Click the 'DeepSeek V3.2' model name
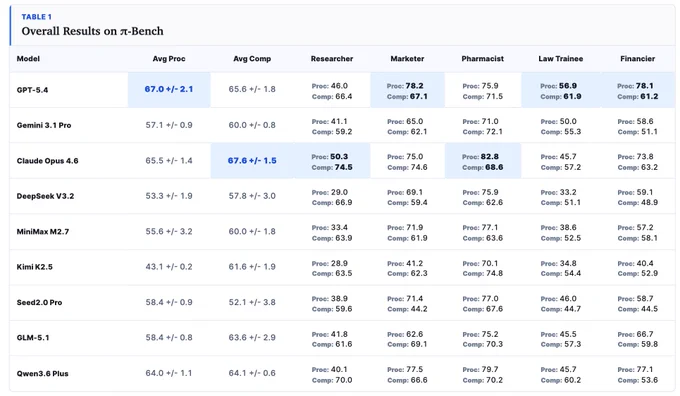The image size is (680, 396). [45, 196]
